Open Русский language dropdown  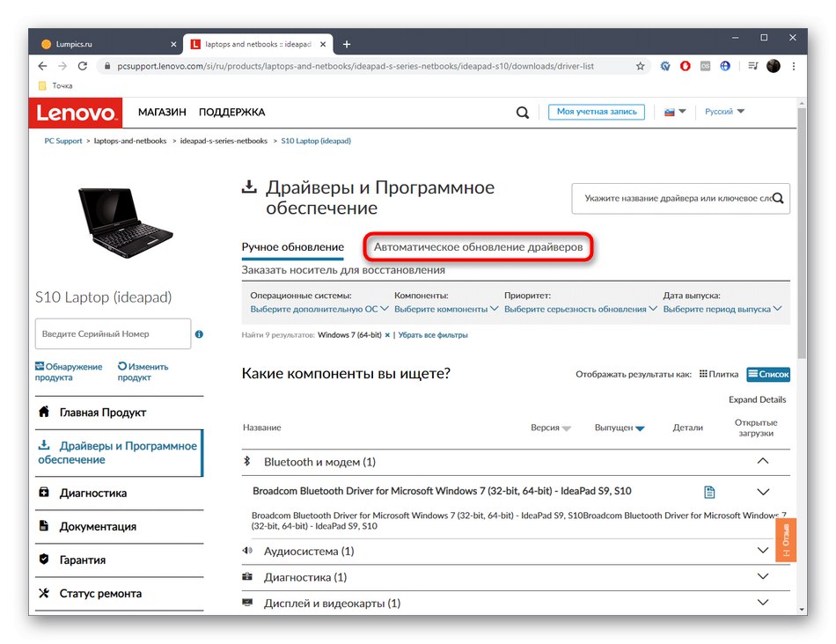pos(724,112)
